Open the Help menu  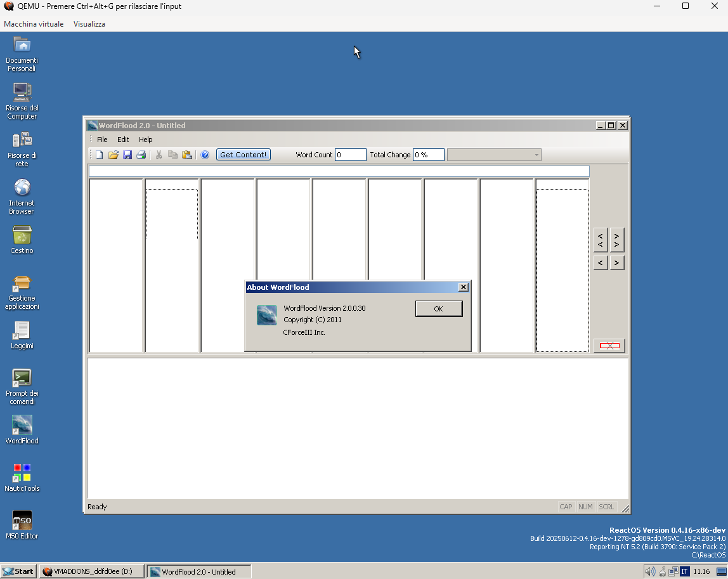click(x=145, y=140)
